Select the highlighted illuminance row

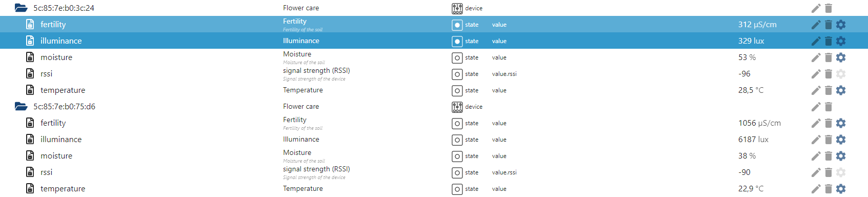[434, 41]
